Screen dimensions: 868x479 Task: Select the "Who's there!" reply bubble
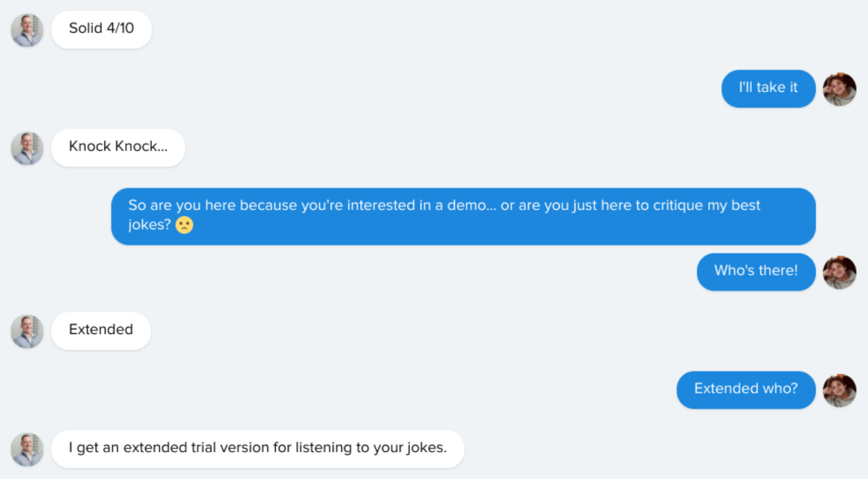tap(756, 272)
